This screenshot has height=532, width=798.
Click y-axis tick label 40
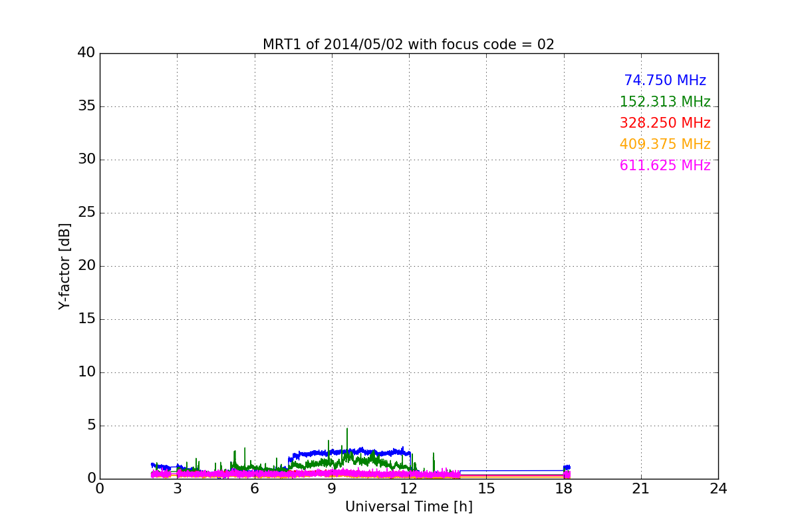[x=86, y=53]
